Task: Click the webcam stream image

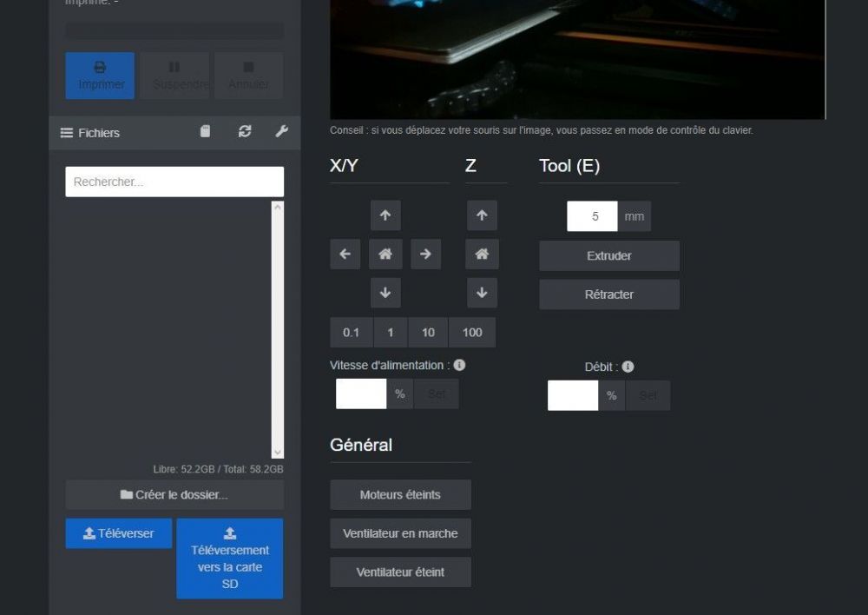Action: click(577, 59)
